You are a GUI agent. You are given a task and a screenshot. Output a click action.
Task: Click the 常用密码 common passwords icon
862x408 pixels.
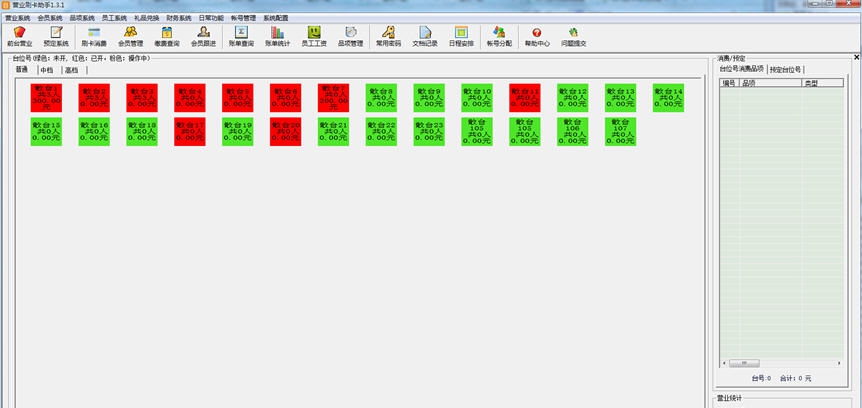click(388, 37)
